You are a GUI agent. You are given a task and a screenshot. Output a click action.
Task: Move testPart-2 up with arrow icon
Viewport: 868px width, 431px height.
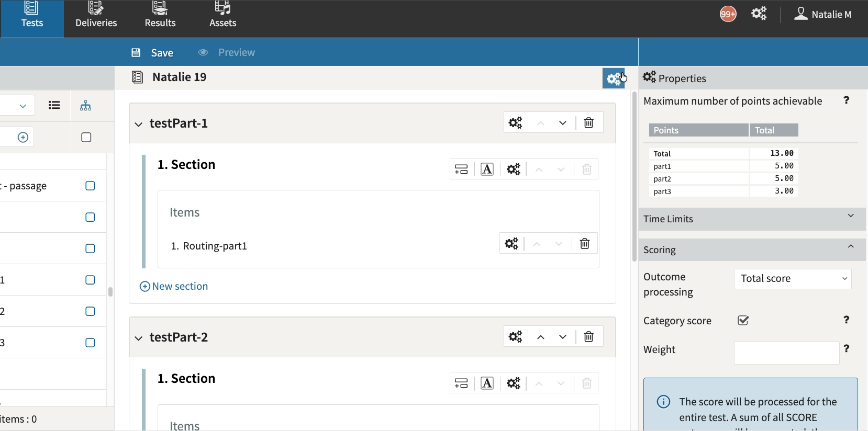coord(541,337)
